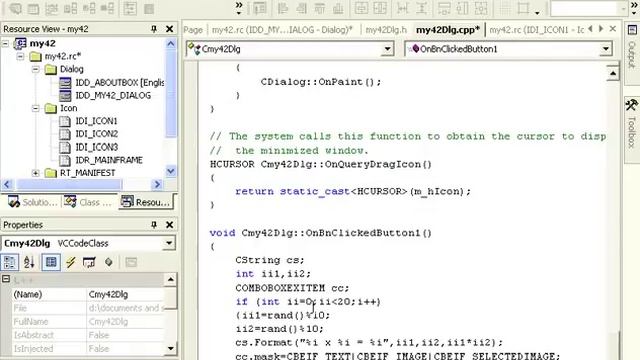The image size is (640, 360).
Task: Select IDI_ICON1 in the tree
Action: click(x=96, y=121)
